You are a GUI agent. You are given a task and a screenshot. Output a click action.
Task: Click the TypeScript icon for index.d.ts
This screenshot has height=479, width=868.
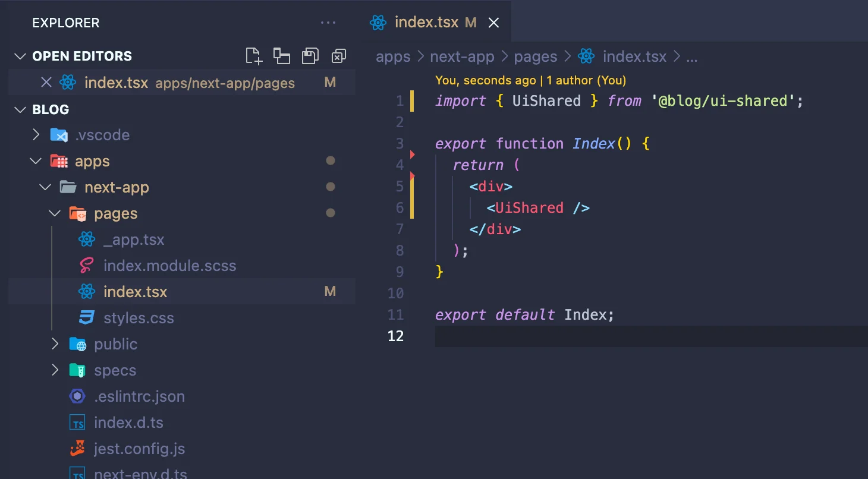tap(77, 422)
